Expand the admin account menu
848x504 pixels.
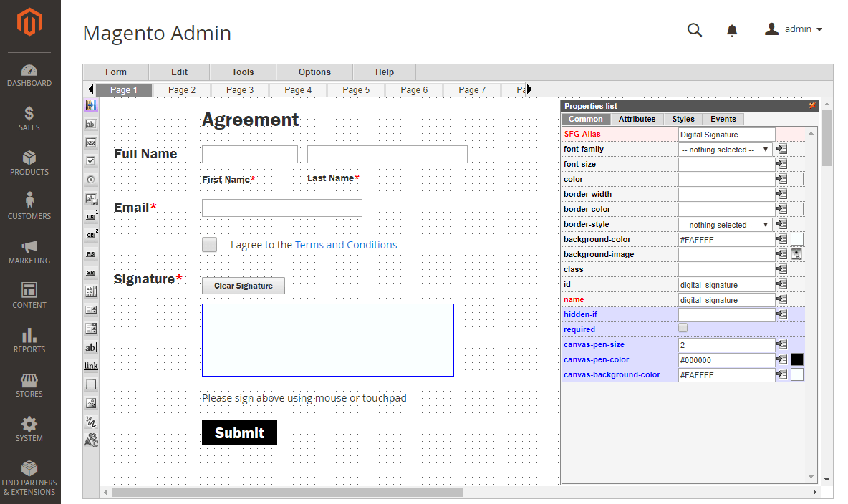[x=794, y=29]
